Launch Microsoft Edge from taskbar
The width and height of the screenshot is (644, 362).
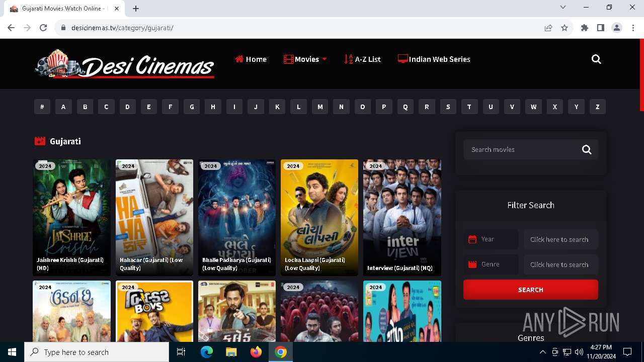[207, 352]
